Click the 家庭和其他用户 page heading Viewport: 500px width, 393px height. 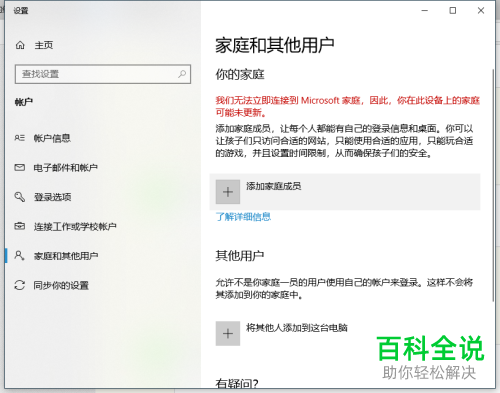click(x=275, y=45)
